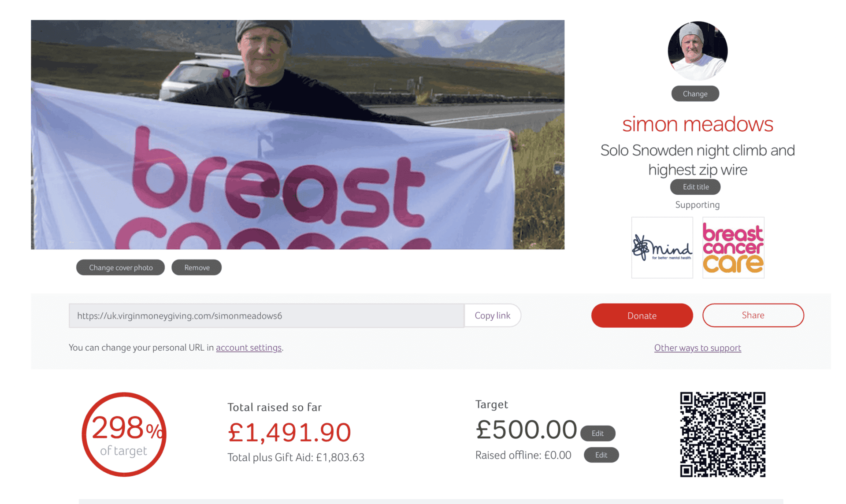
Task: Click the Share button
Action: point(753,315)
